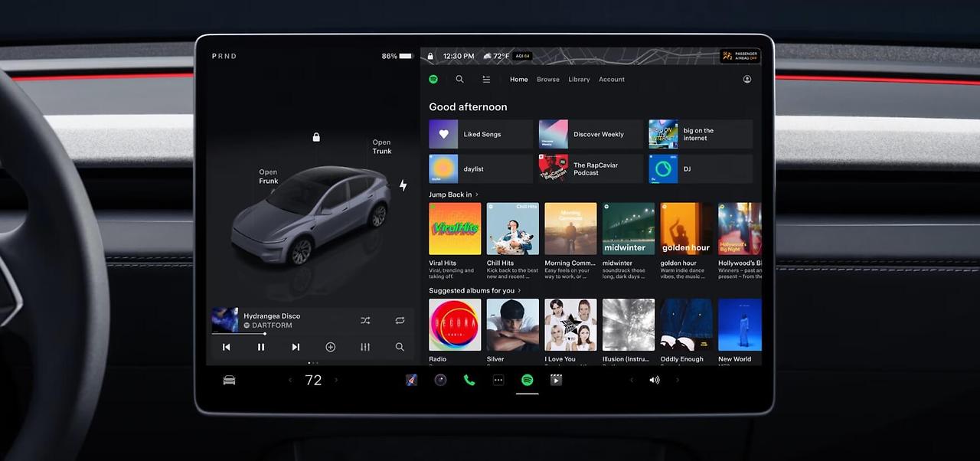980x461 pixels.
Task: Open the profile avatar icon
Action: coord(747,79)
